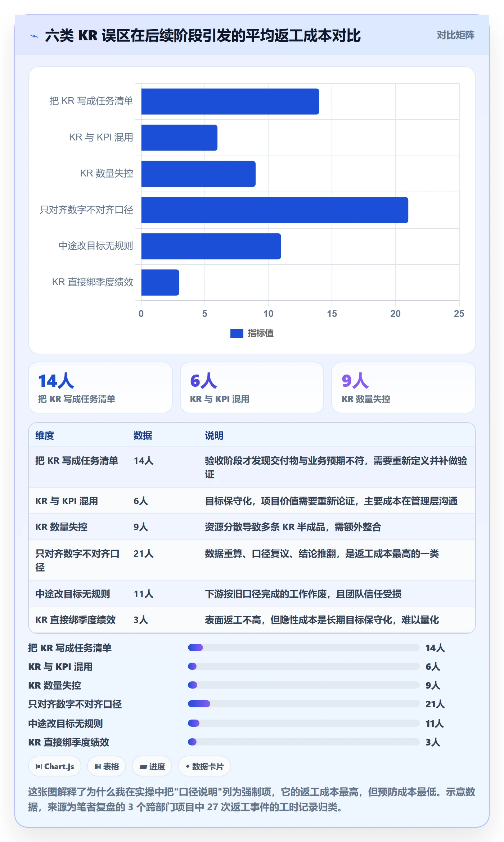Click the 数据卡片 tag chip
This screenshot has width=504, height=842.
[x=204, y=766]
